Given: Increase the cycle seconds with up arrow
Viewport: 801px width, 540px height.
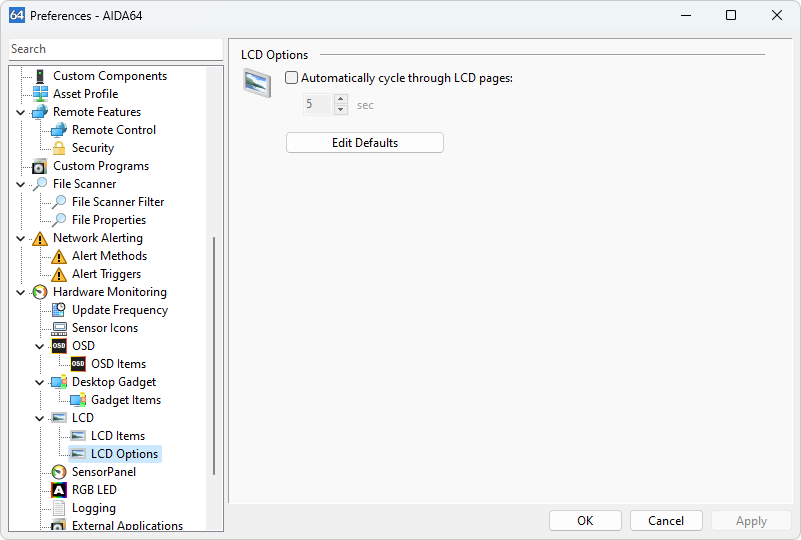Looking at the screenshot, I should click(341, 99).
